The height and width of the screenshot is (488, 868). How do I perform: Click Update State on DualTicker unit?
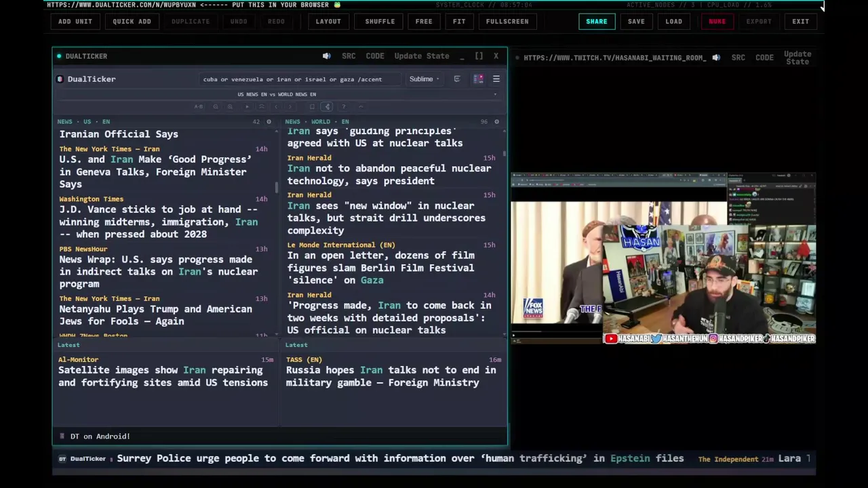[422, 56]
